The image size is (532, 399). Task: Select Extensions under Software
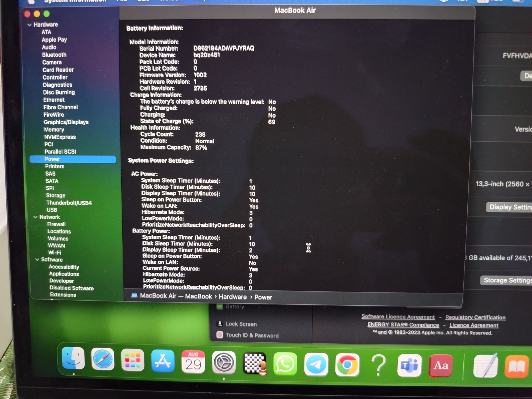[63, 295]
